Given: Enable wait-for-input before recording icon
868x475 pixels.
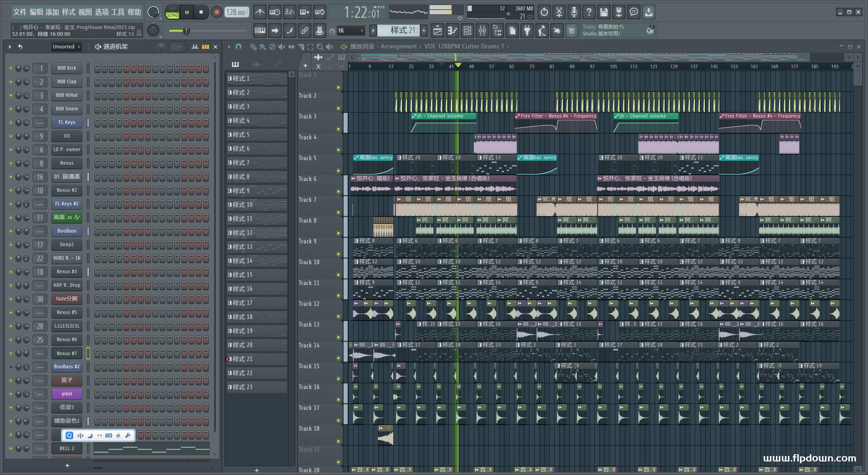Looking at the screenshot, I should tap(274, 12).
